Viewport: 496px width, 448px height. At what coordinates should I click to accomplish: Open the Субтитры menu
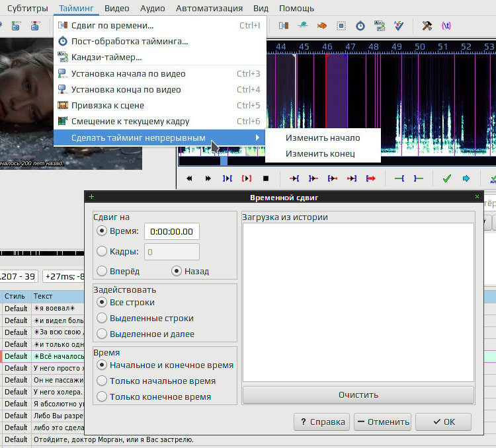(28, 8)
